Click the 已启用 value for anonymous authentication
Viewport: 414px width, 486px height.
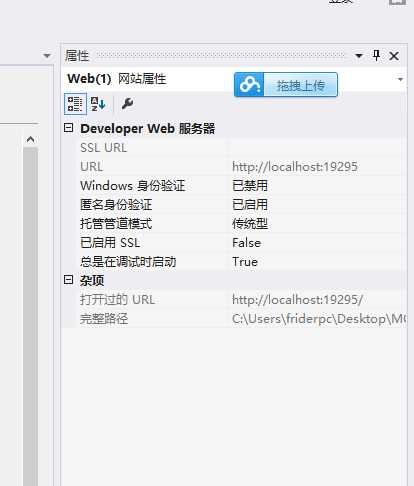point(250,205)
